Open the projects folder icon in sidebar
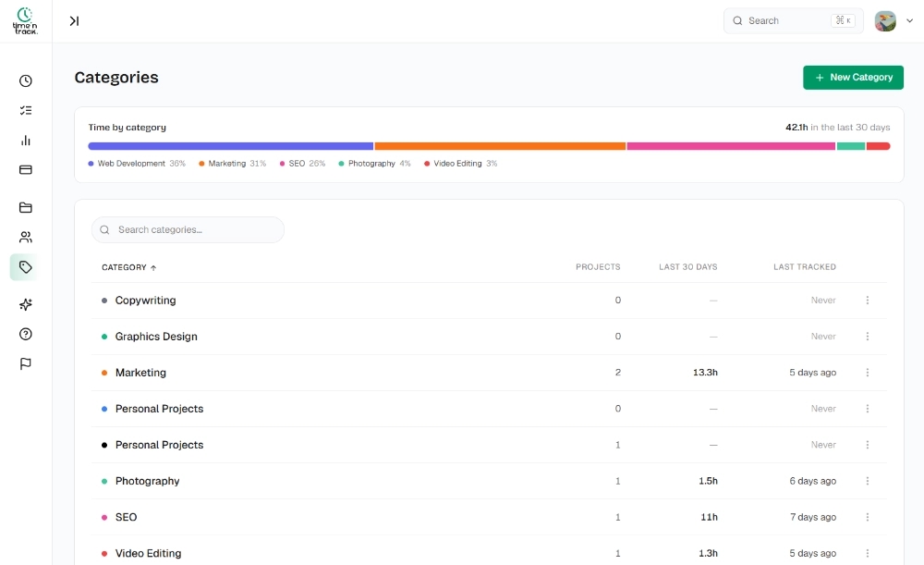 [x=25, y=208]
